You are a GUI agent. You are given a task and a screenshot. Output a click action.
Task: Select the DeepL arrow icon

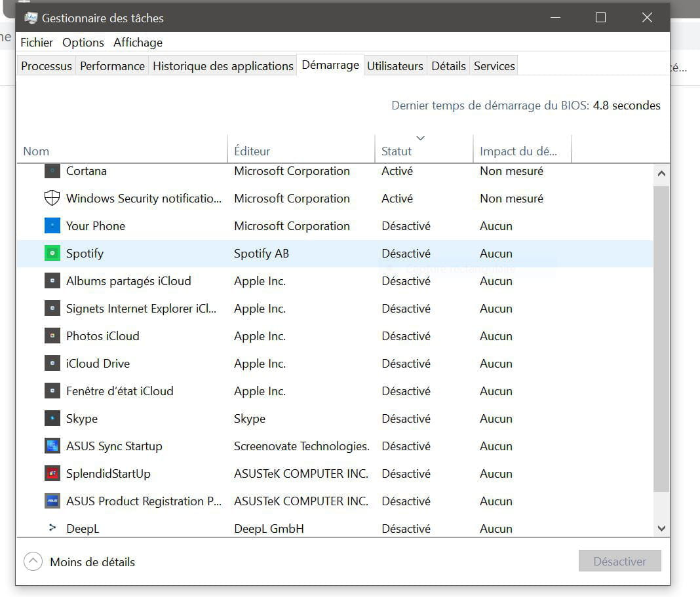[x=52, y=528]
